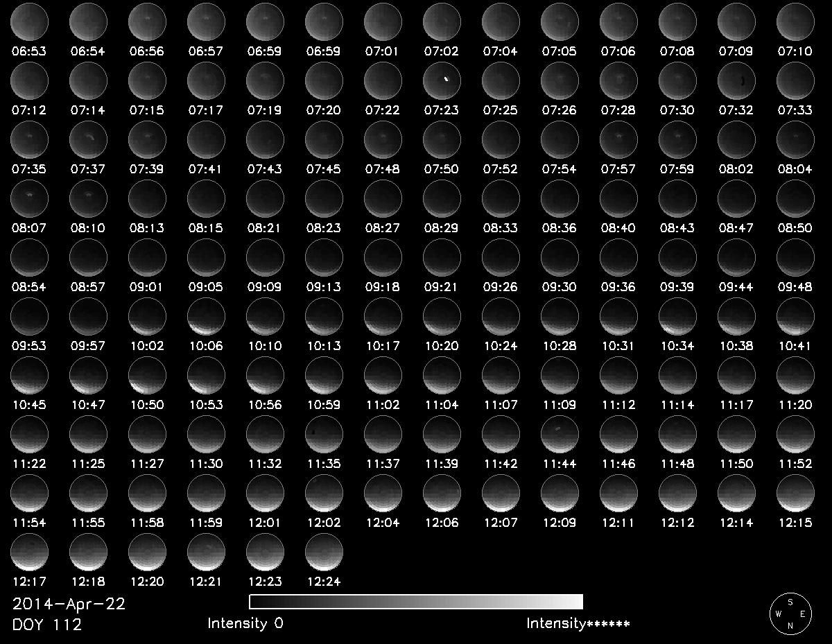Click the compass orientation icon
The image size is (832, 644).
pos(790,613)
